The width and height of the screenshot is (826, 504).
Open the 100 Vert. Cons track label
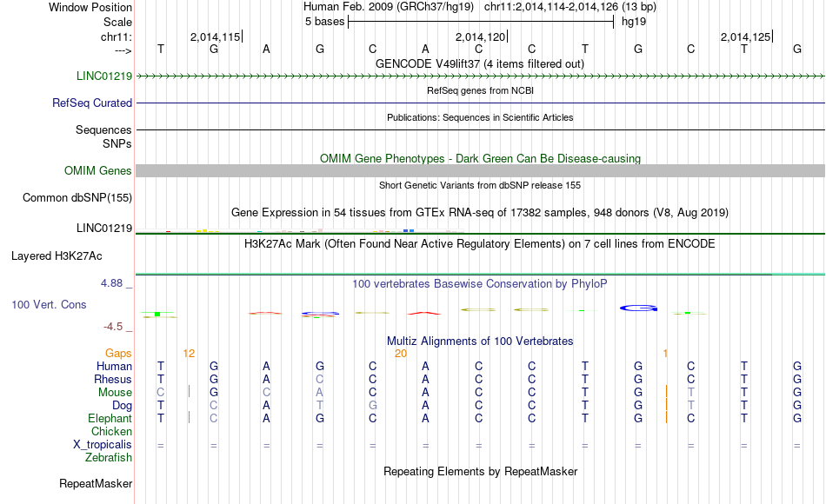coord(49,304)
